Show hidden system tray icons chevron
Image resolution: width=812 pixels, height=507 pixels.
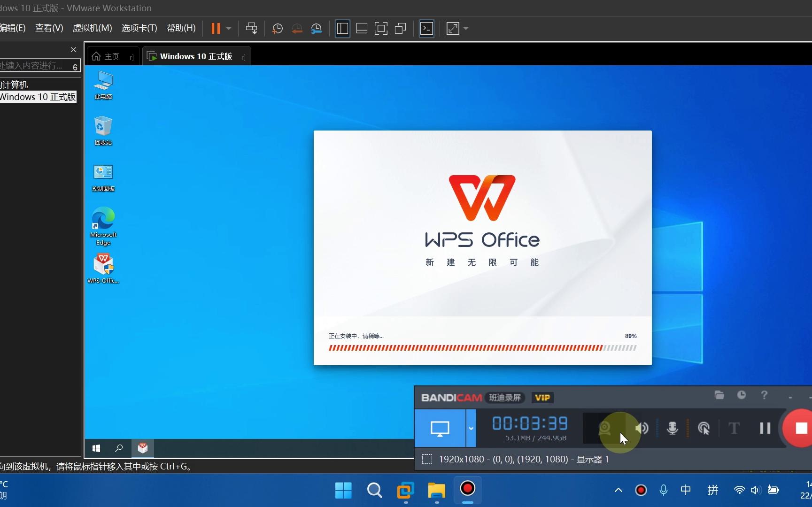[619, 490]
